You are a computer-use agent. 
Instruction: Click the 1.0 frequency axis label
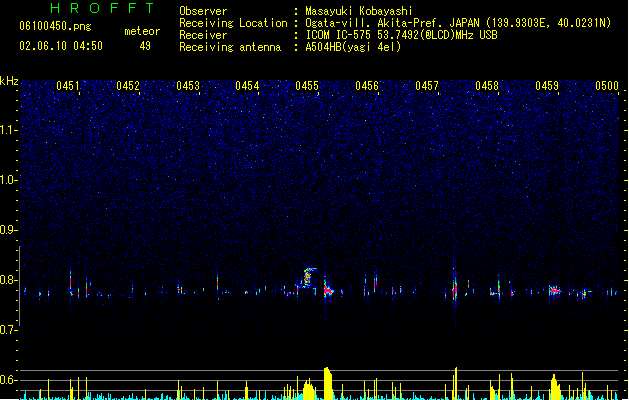tap(8, 180)
